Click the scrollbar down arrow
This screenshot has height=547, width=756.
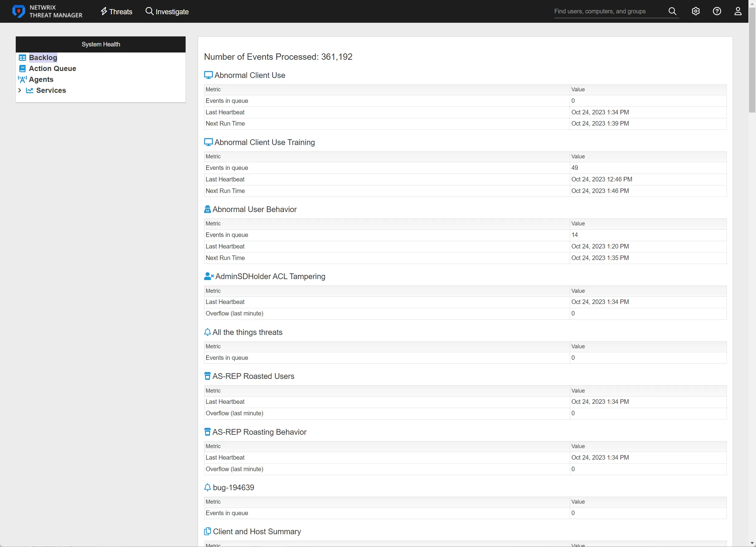pos(752,543)
